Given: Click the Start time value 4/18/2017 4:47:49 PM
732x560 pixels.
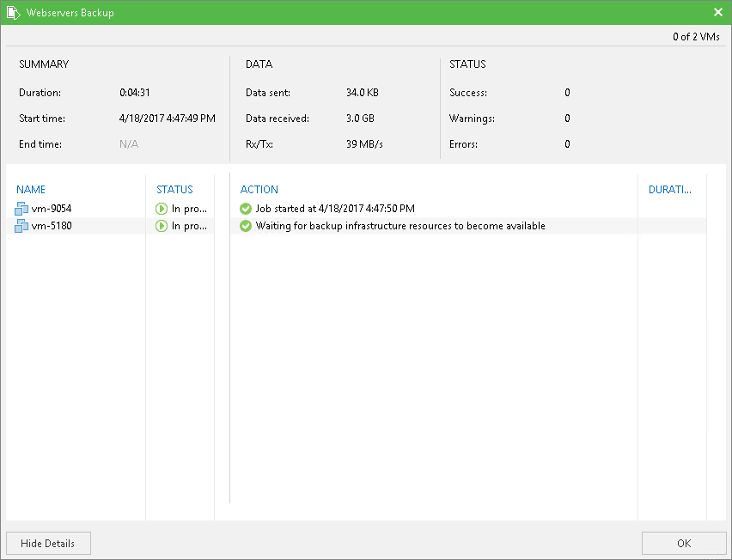Looking at the screenshot, I should (x=168, y=118).
